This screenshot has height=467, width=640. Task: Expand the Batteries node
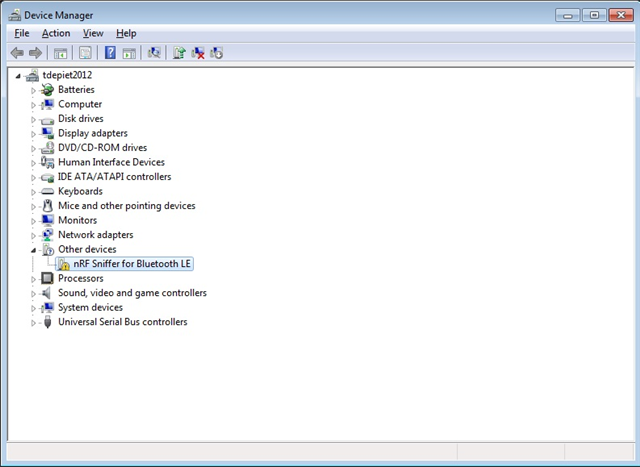point(33,90)
